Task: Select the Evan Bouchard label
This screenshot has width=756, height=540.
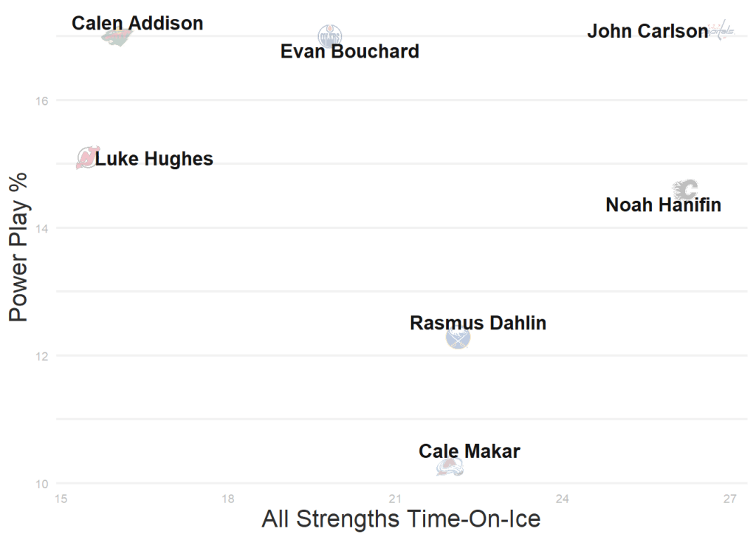Action: (350, 52)
